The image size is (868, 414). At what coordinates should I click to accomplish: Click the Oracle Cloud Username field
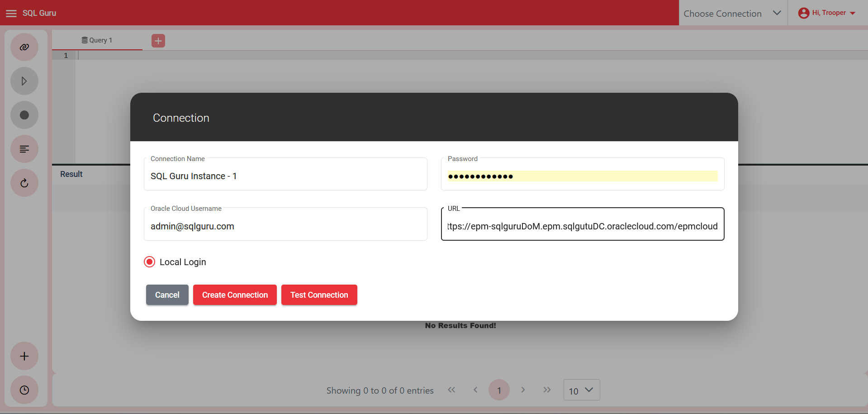285,224
